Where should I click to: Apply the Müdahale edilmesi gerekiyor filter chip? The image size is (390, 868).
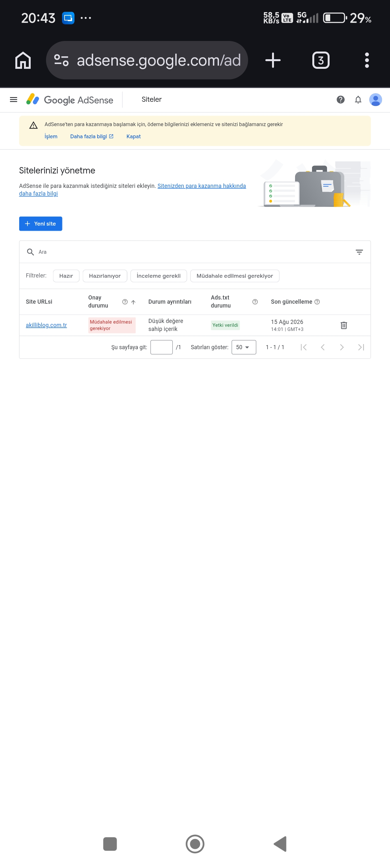[x=235, y=276]
